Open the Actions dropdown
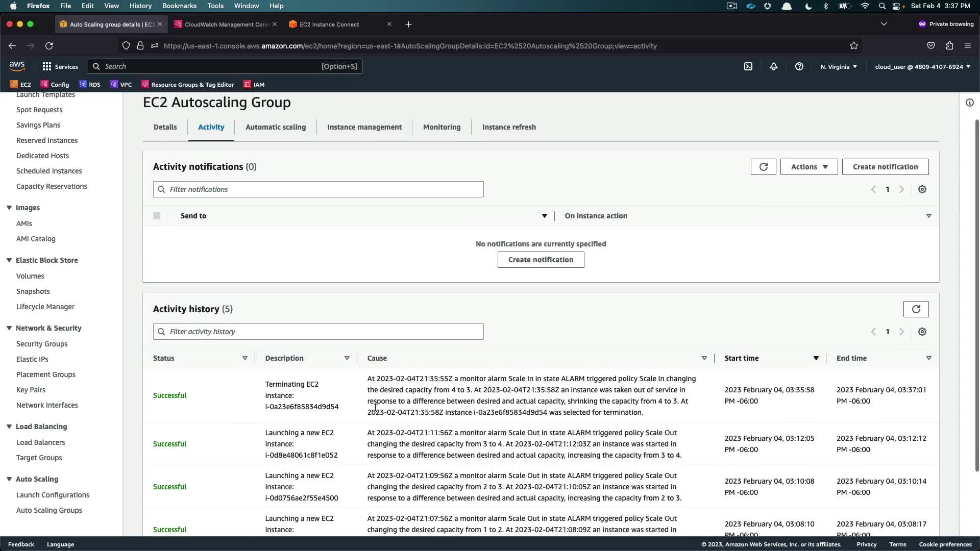980x551 pixels. [808, 167]
